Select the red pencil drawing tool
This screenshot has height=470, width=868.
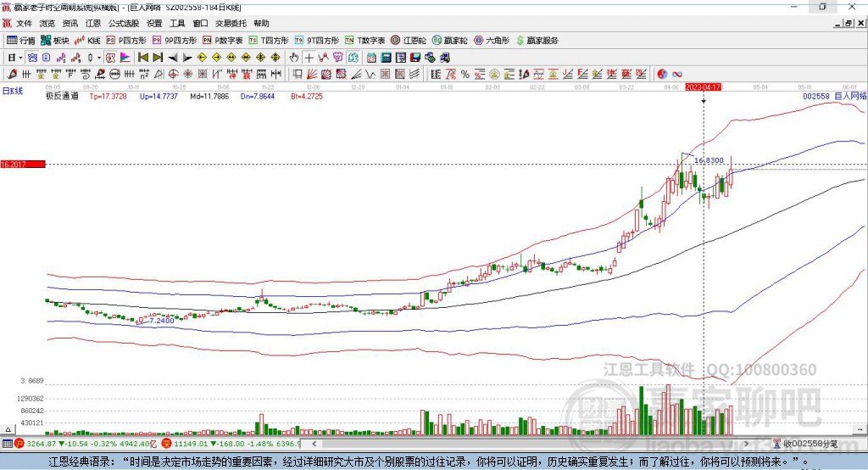(x=12, y=75)
